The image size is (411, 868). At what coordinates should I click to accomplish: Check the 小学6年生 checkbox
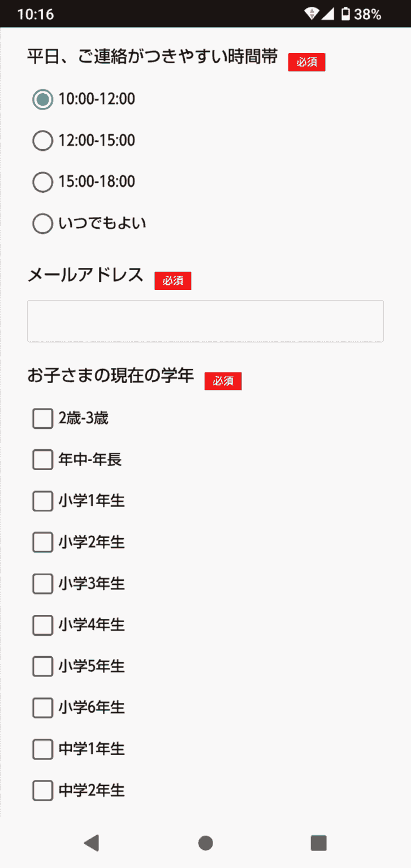point(42,708)
